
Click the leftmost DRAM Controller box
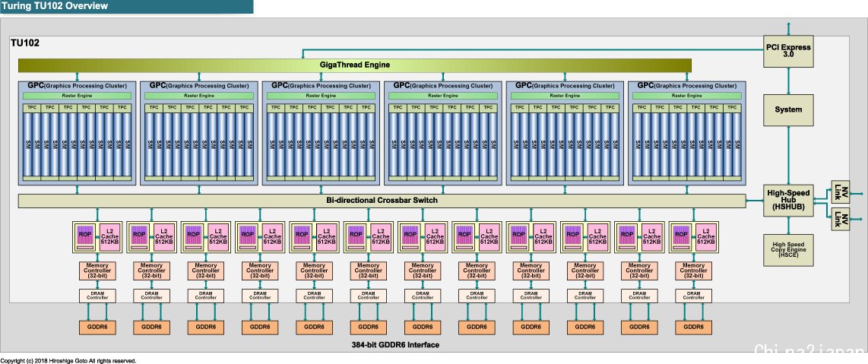click(97, 296)
